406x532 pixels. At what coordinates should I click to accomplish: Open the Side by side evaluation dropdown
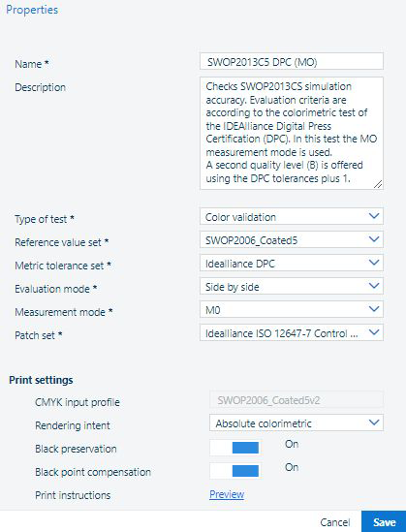[292, 286]
